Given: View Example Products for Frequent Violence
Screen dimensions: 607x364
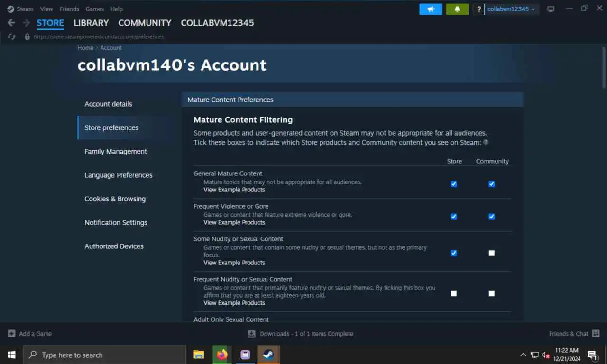Looking at the screenshot, I should click(x=234, y=222).
